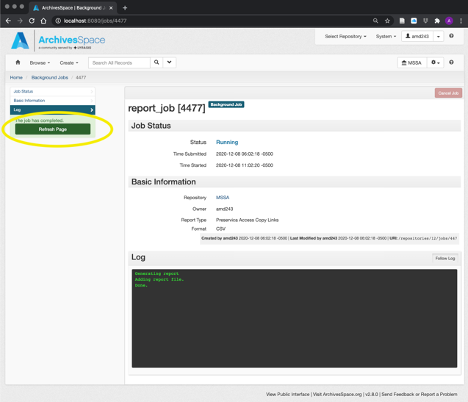
Task: Click the Background Job badge label
Action: pos(226,105)
